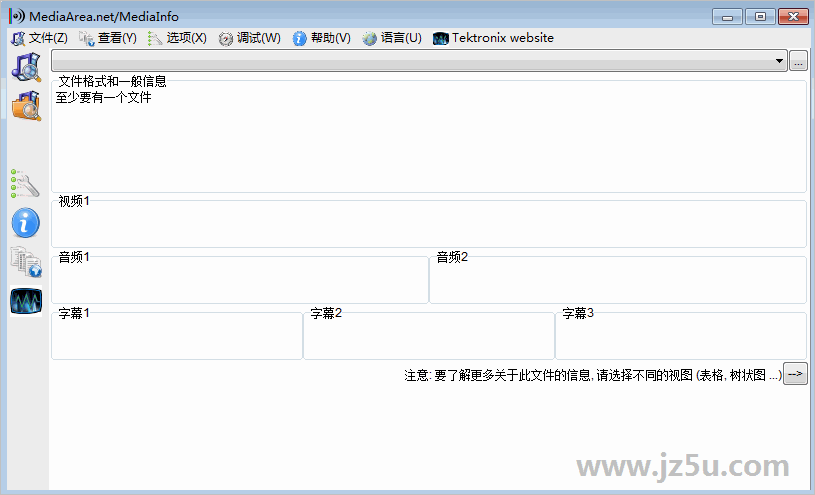The image size is (815, 495).
Task: Open the 语言(U) menu
Action: (392, 38)
